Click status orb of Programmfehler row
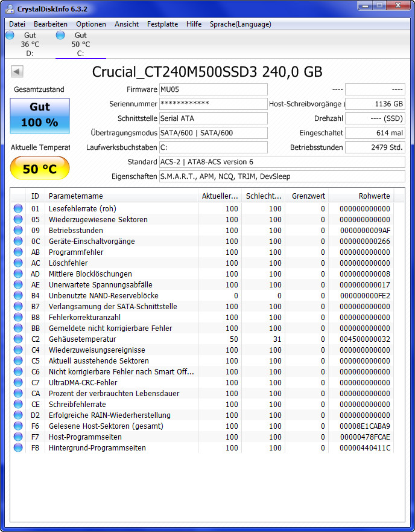Image resolution: width=415 pixels, height=532 pixels. [18, 252]
